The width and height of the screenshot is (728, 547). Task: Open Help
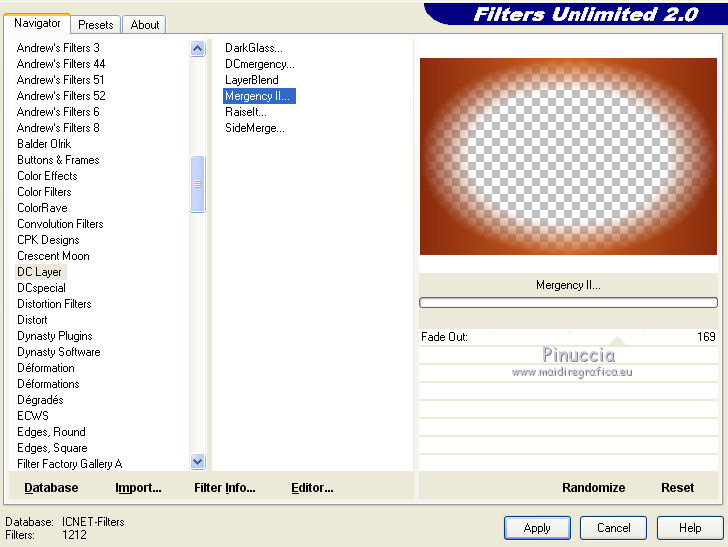pyautogui.click(x=689, y=528)
